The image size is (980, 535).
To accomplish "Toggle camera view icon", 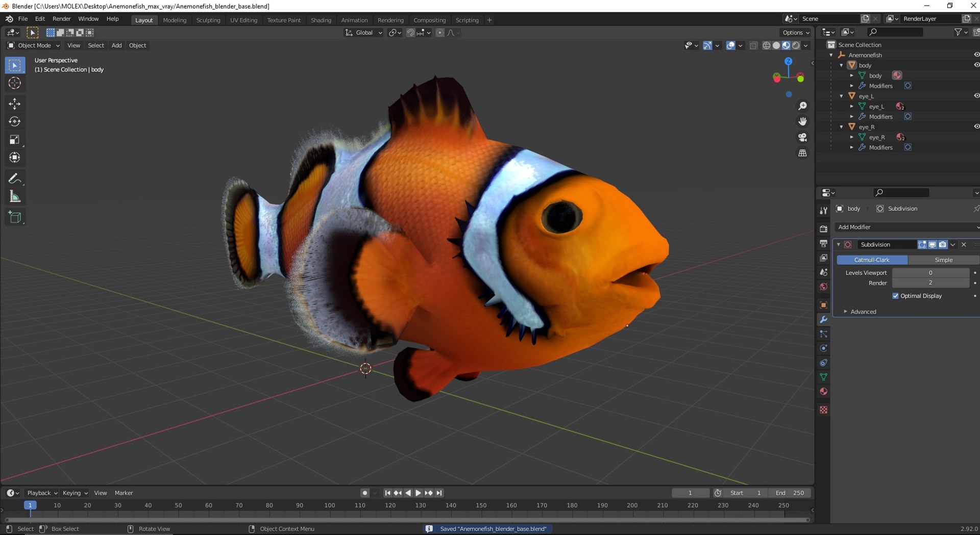I will (x=802, y=137).
